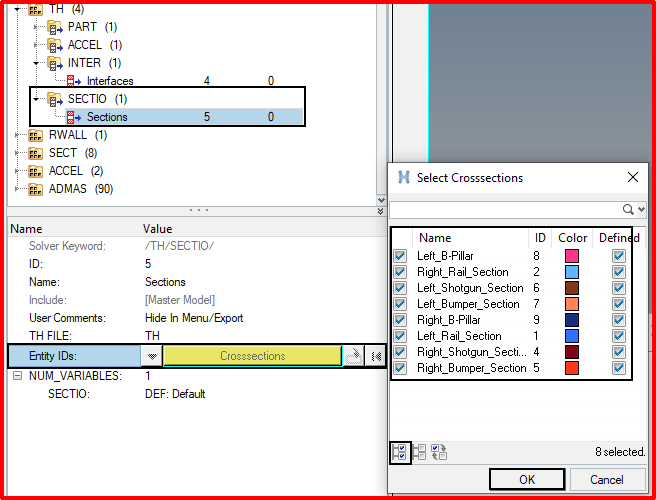Click the select-all icon in Crosssections dialog
The image size is (656, 500).
[x=400, y=453]
